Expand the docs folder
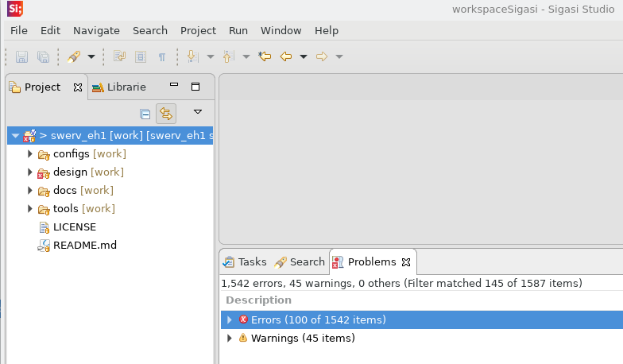This screenshot has height=364, width=623. pos(30,191)
